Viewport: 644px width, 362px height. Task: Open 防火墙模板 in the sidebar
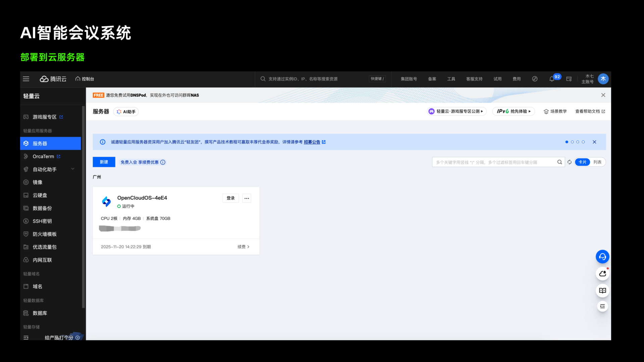click(44, 234)
